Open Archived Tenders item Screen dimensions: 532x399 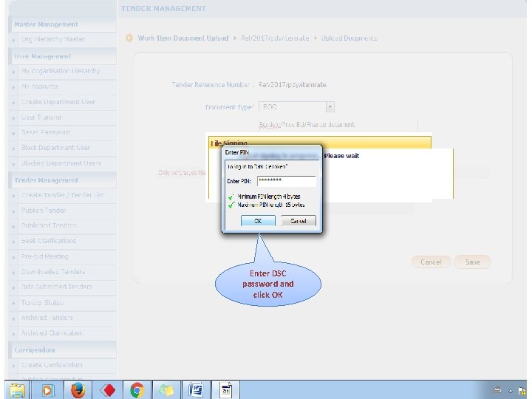(x=47, y=318)
